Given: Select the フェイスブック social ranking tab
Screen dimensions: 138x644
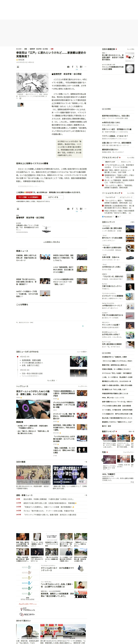Looking at the screenshot, I should pyautogui.click(x=110, y=197).
